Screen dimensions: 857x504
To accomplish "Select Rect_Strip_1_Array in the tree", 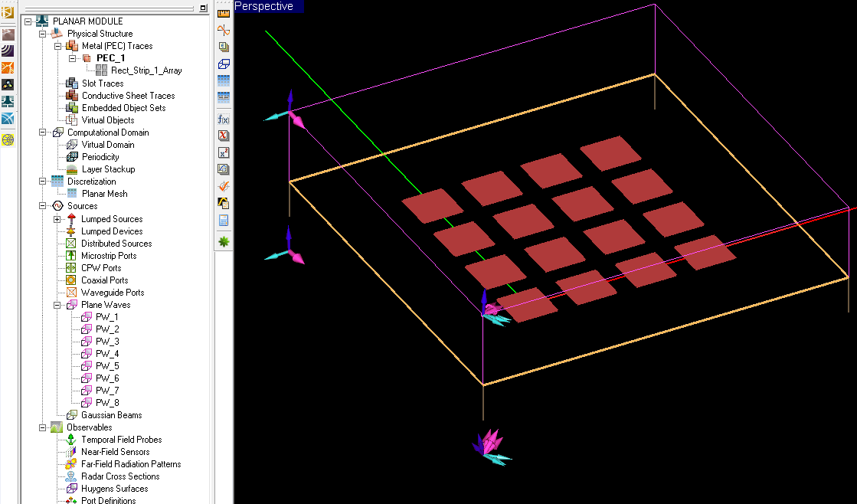I will click(146, 70).
